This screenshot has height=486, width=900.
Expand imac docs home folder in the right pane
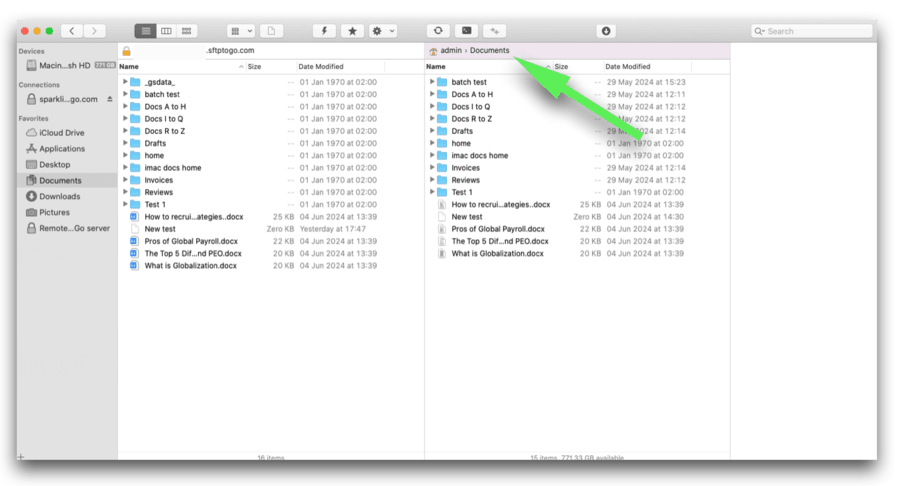click(432, 155)
